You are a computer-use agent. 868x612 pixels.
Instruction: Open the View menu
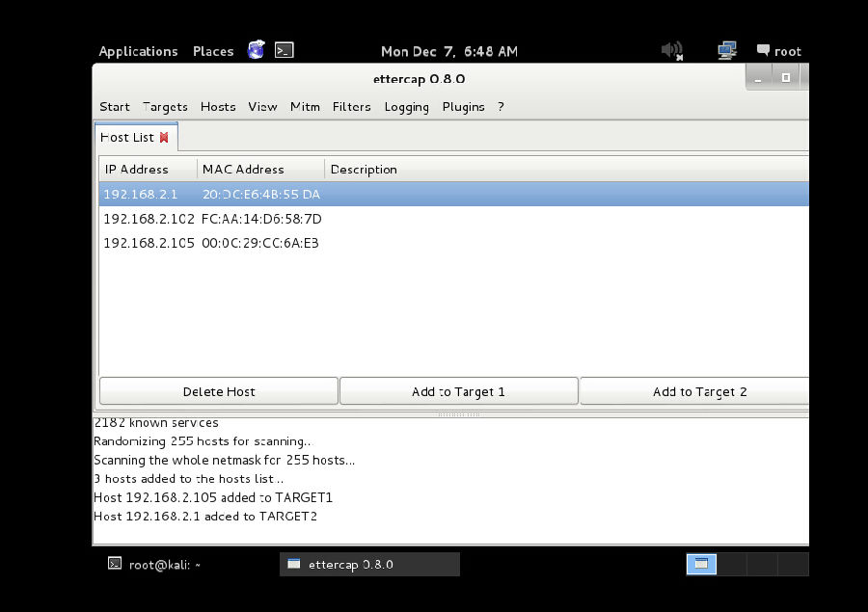[x=262, y=107]
